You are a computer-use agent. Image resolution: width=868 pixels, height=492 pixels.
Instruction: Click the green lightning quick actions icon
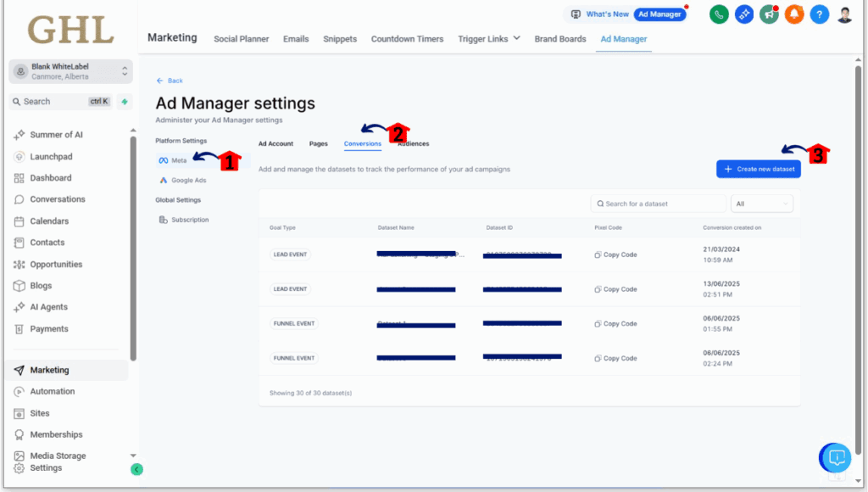(125, 102)
